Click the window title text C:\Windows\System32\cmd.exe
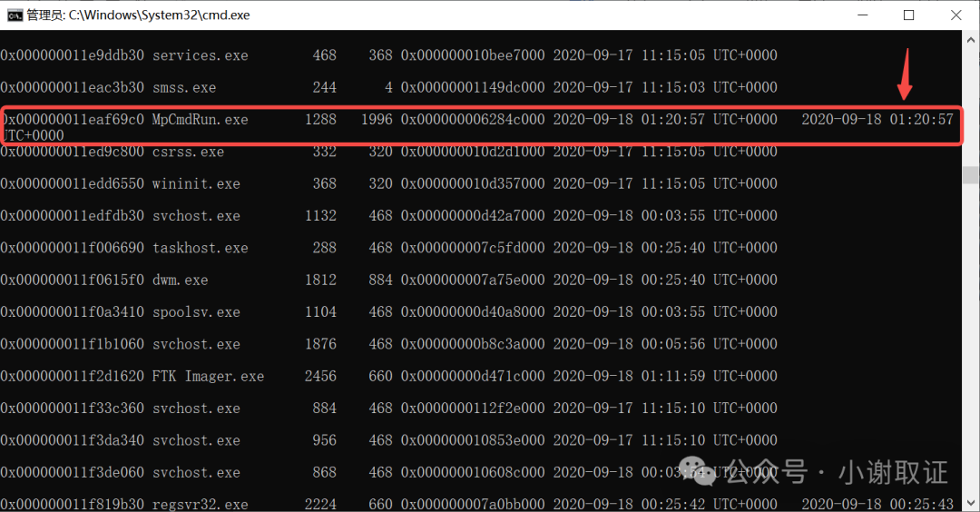980x512 pixels. 160,15
